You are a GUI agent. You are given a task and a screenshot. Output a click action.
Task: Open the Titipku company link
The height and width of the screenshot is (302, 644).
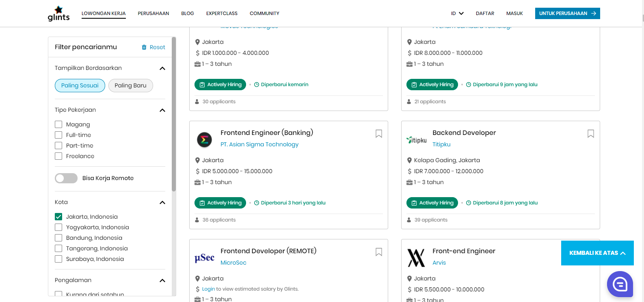441,144
